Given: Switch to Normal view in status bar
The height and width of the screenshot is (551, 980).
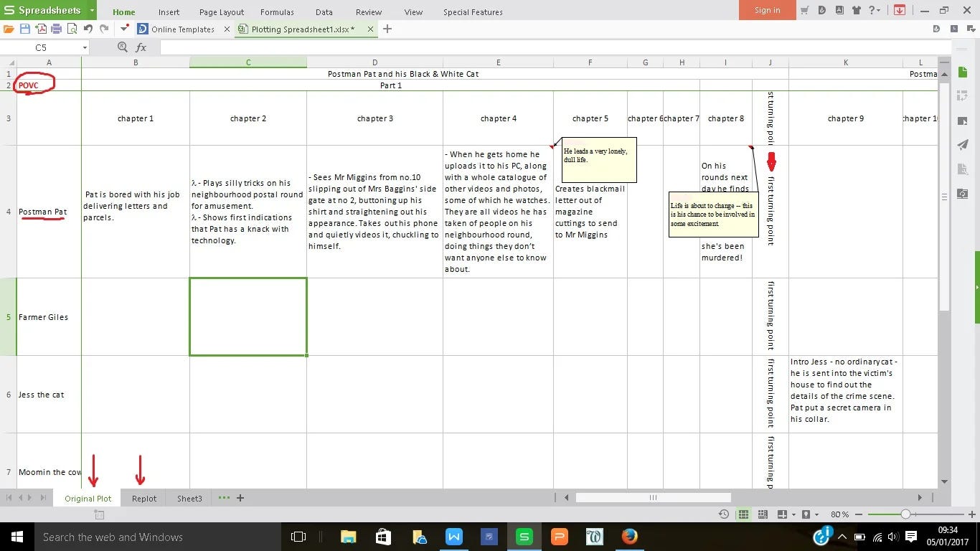Looking at the screenshot, I should pyautogui.click(x=743, y=514).
